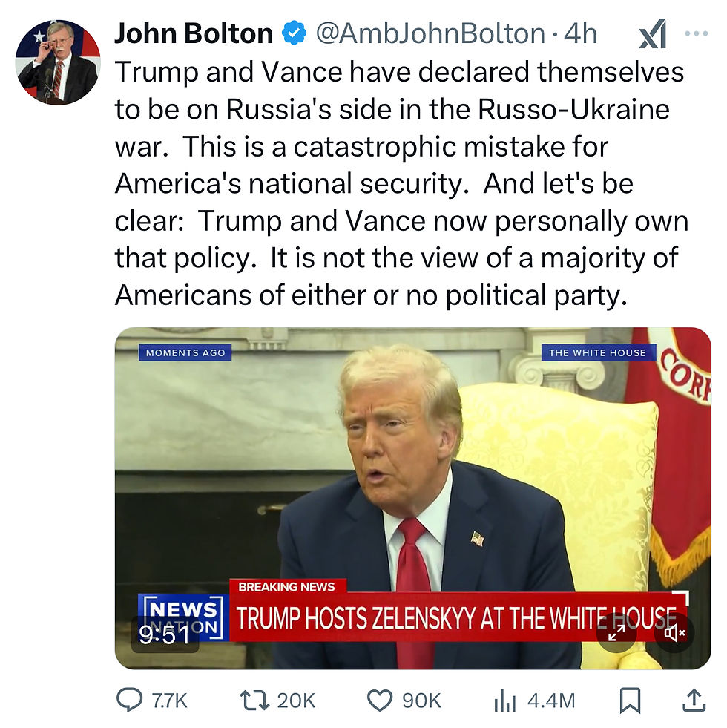The width and height of the screenshot is (727, 728).
Task: Tap the share upload icon
Action: (694, 700)
